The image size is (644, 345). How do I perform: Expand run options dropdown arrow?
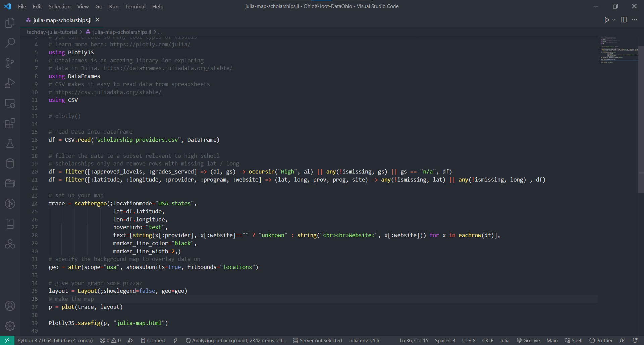coord(614,20)
